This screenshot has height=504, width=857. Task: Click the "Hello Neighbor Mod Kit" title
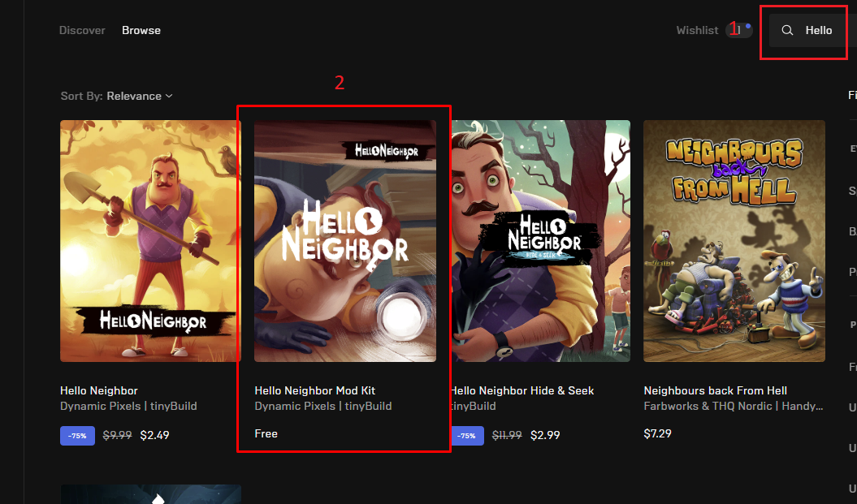click(315, 390)
